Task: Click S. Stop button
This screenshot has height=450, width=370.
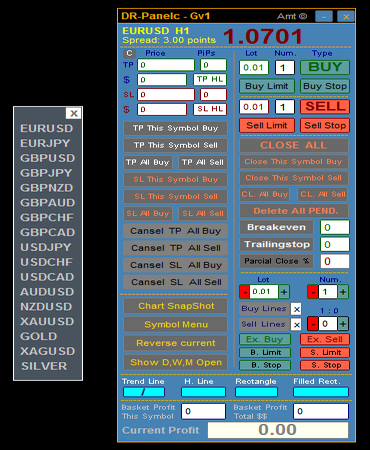Action: click(325, 365)
